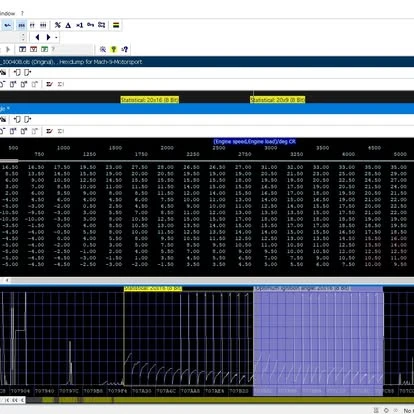
Task: Click the (Engine speed,Engine load)/deg CR map title
Action: coord(255,142)
